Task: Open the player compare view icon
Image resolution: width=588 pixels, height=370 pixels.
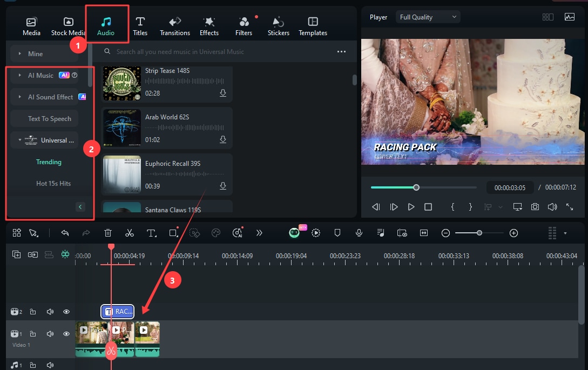Action: click(548, 17)
